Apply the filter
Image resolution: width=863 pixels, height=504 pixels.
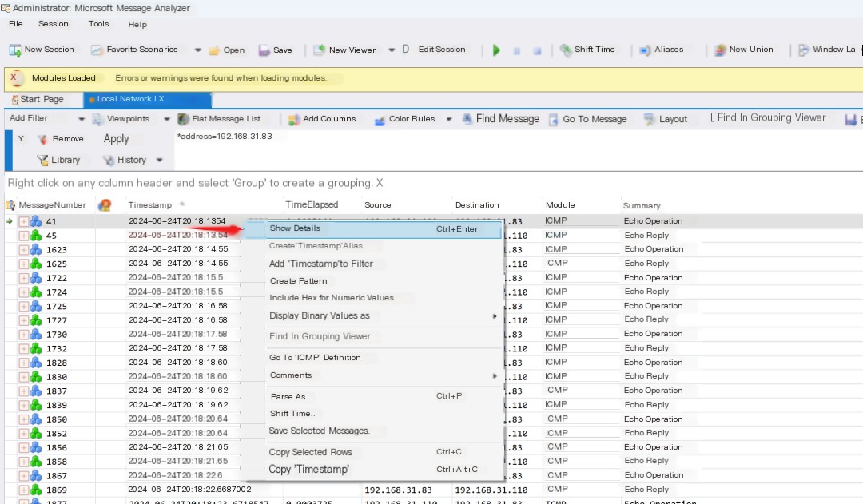pyautogui.click(x=116, y=139)
